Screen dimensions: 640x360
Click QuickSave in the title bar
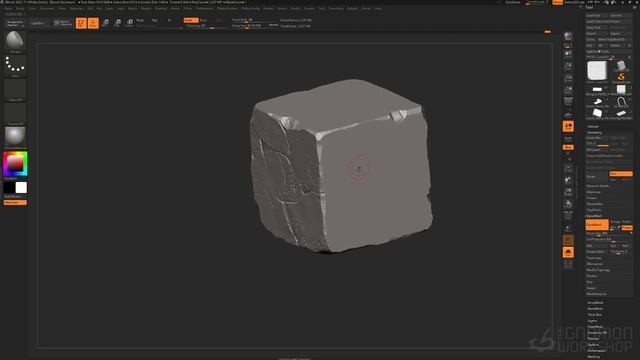click(x=513, y=2)
